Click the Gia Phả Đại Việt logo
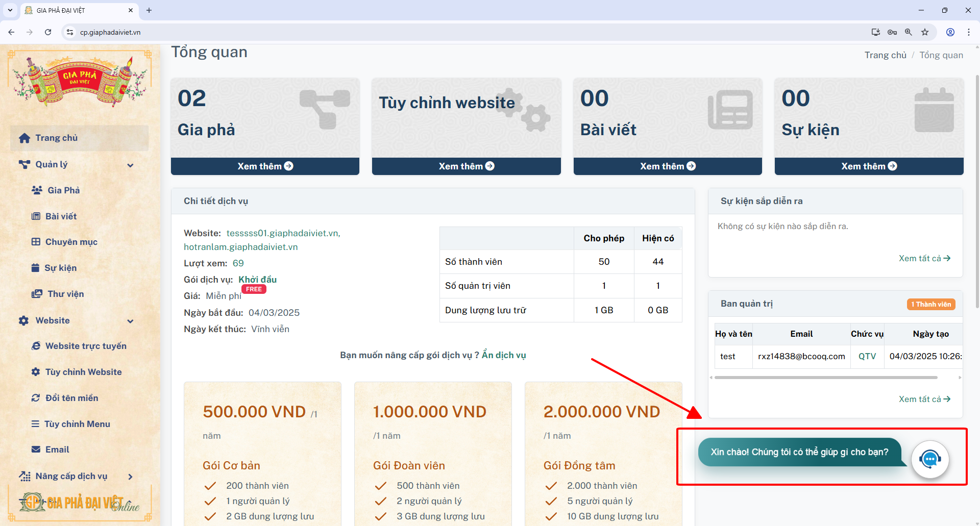 [x=80, y=81]
